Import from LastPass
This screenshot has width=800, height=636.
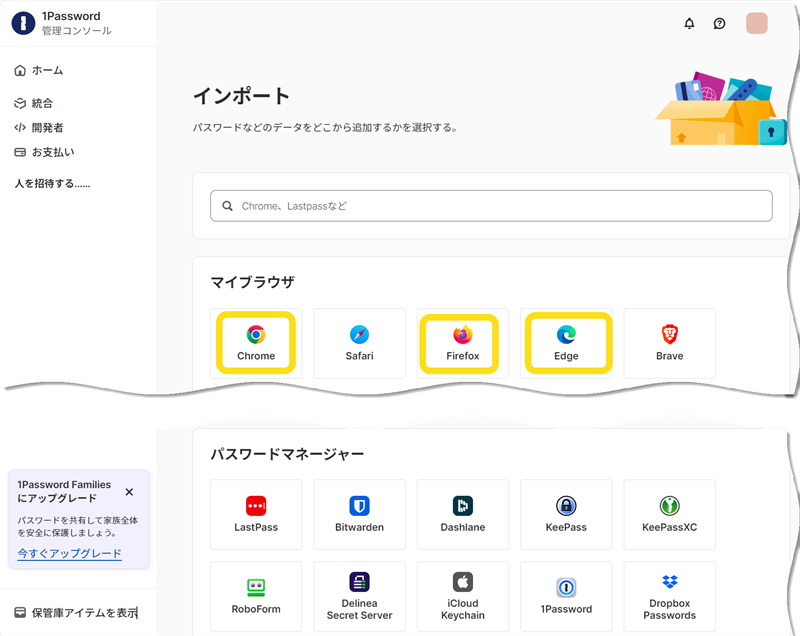coord(256,515)
